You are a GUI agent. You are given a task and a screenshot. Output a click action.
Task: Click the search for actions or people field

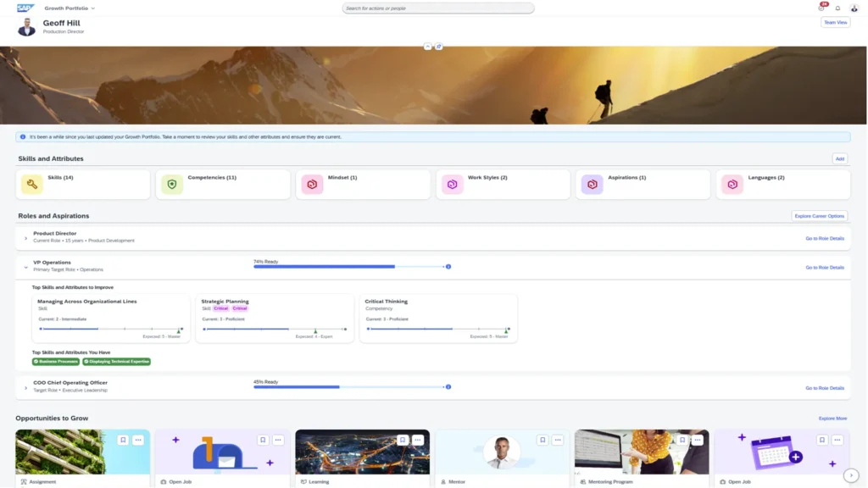(437, 8)
